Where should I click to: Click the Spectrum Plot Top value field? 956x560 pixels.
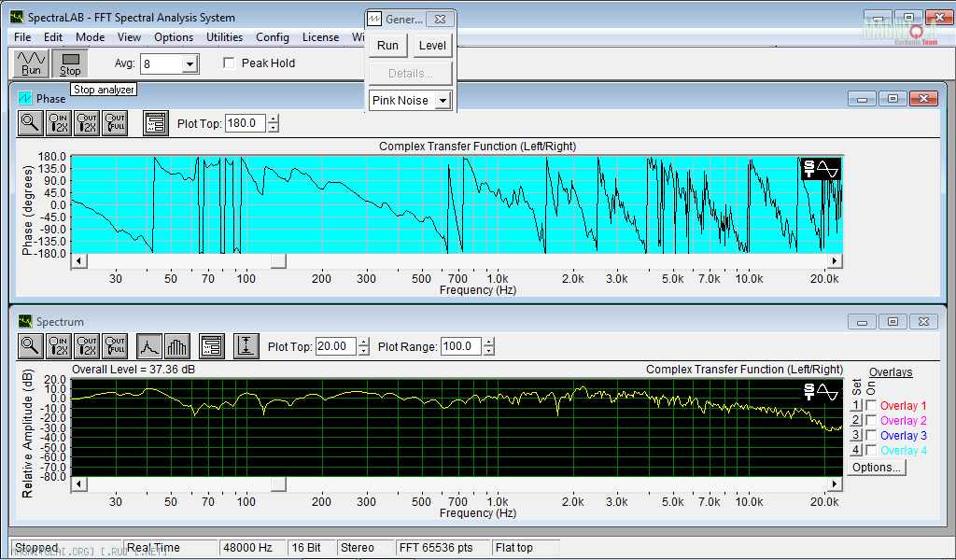pyautogui.click(x=336, y=346)
